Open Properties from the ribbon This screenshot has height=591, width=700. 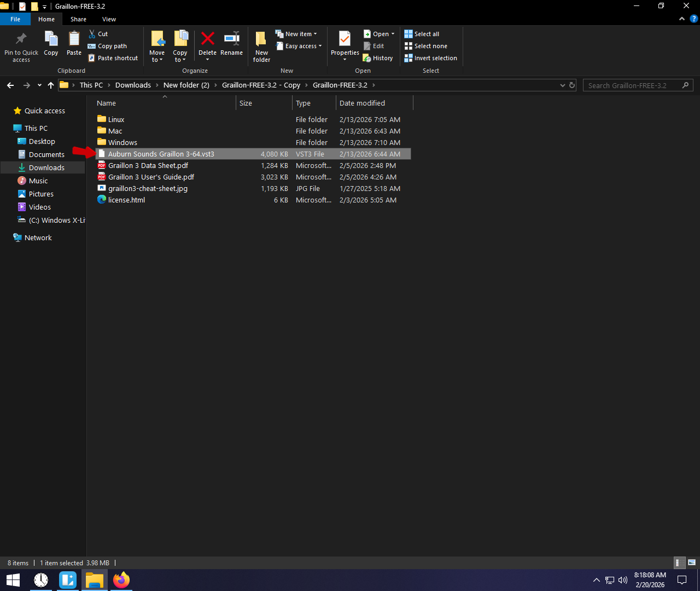345,39
